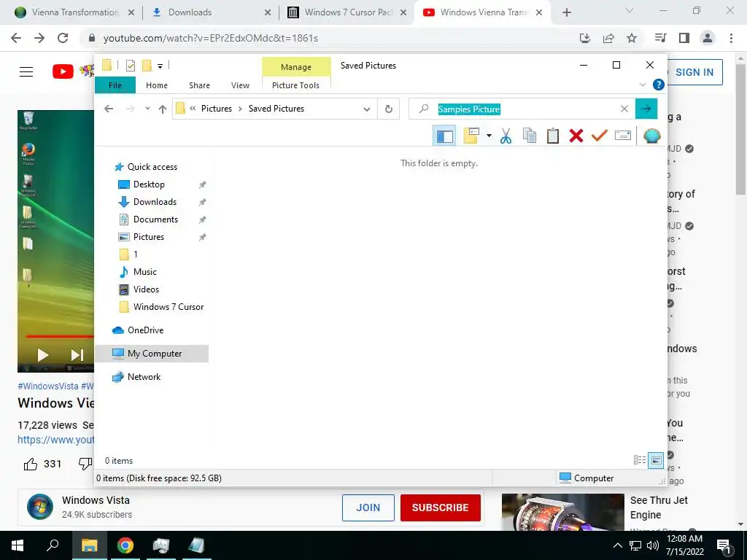Open a new Chrome tab
The height and width of the screenshot is (560, 747).
tap(566, 12)
